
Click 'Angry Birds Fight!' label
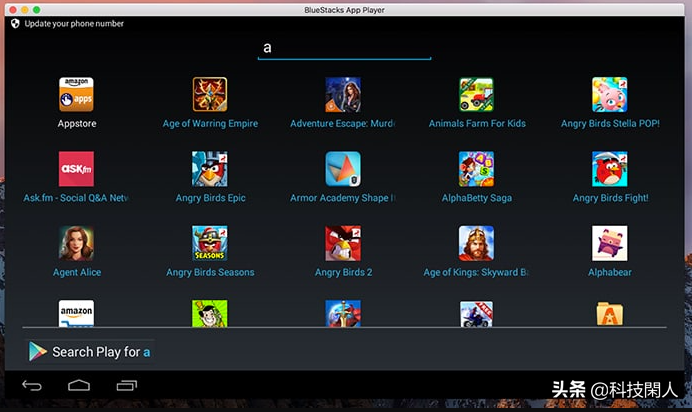pyautogui.click(x=610, y=198)
